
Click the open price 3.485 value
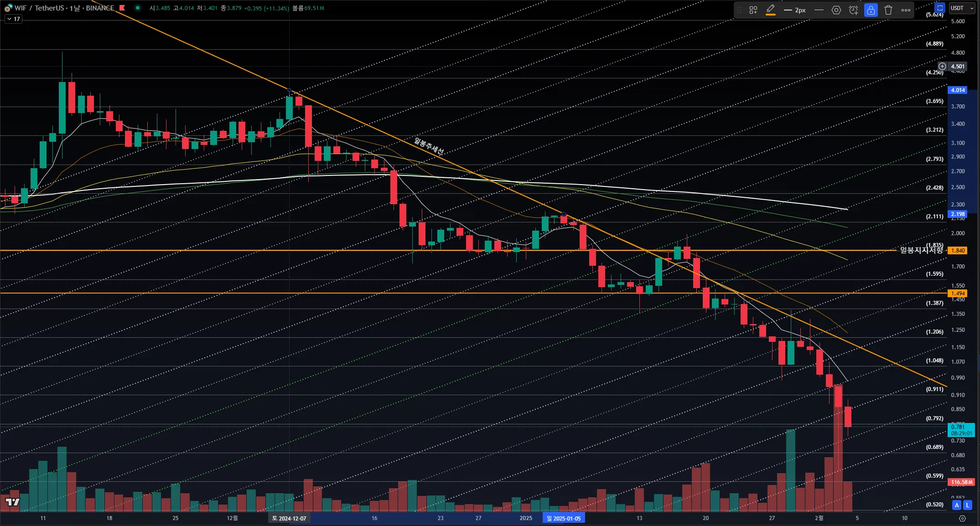point(163,8)
